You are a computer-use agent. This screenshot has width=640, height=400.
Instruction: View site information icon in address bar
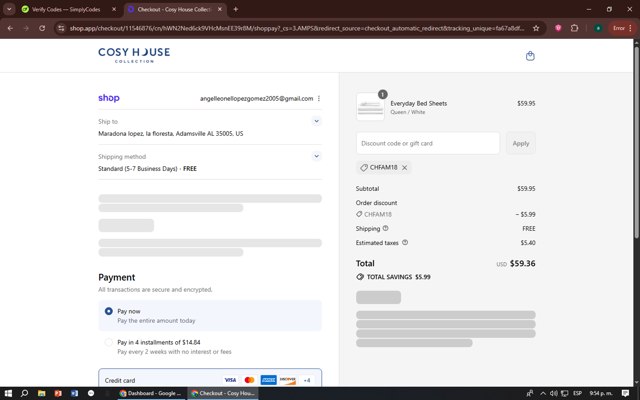coord(61,28)
